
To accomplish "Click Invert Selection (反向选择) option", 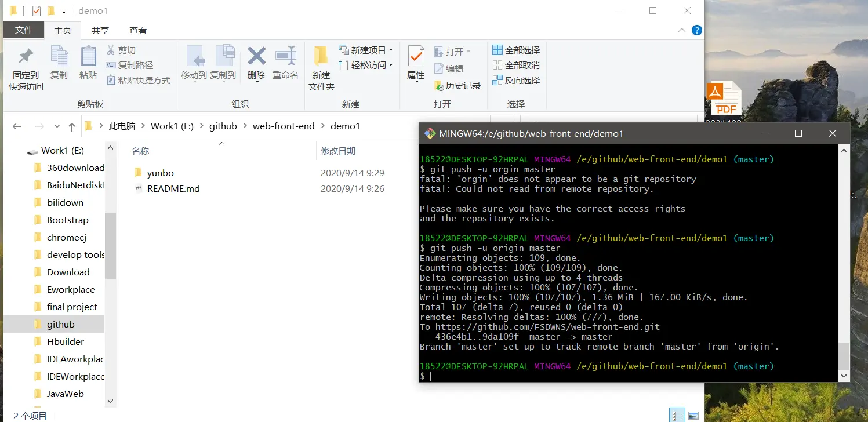I will [516, 81].
